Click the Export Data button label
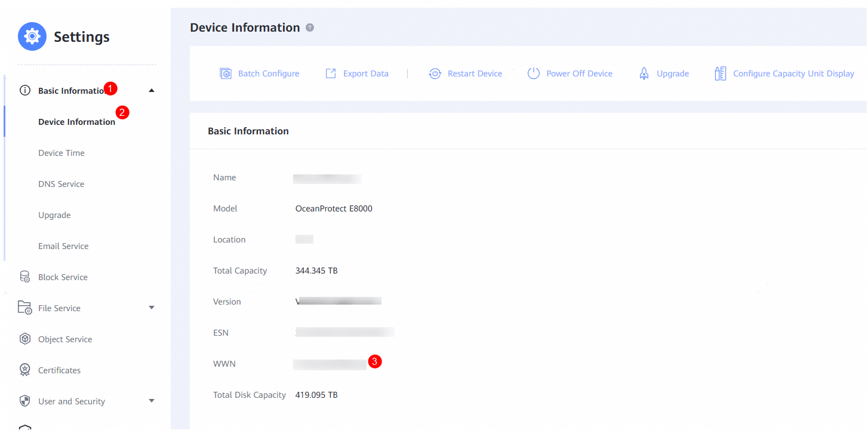 coord(366,73)
